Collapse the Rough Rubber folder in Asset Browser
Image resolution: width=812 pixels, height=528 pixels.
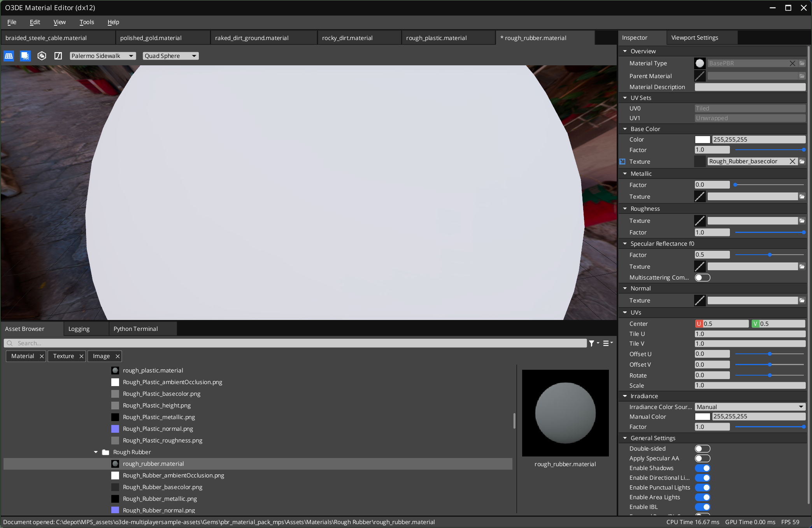(95, 452)
